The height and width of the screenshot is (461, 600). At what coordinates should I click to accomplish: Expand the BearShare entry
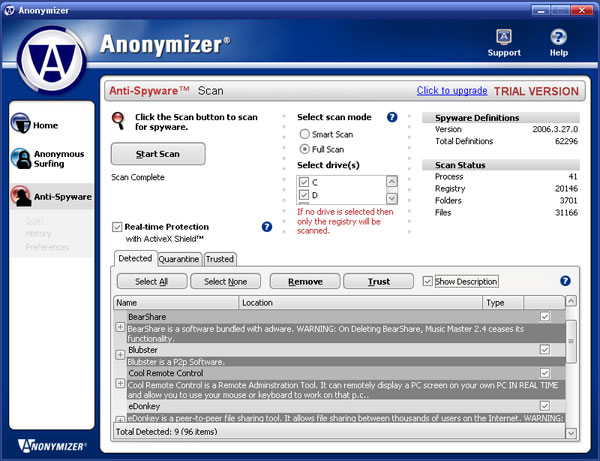click(120, 327)
